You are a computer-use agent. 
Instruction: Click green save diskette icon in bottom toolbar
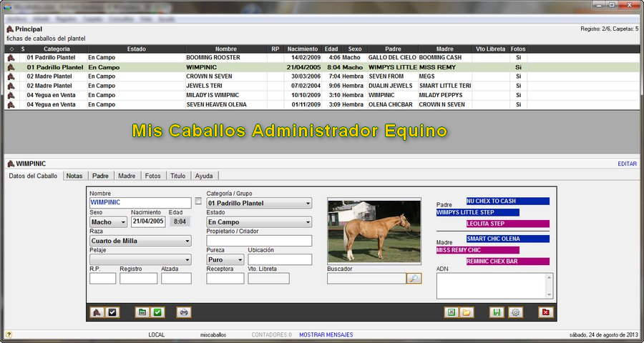pos(497,313)
